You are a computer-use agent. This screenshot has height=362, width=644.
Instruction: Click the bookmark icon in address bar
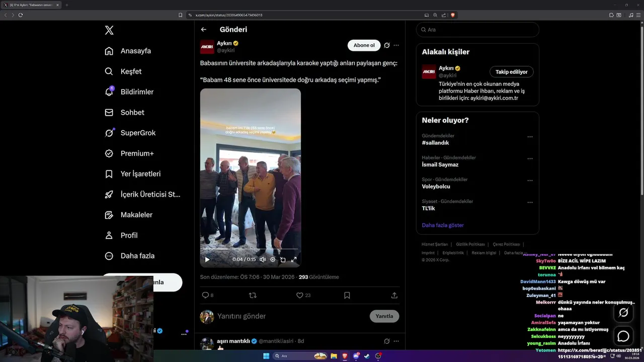click(181, 15)
